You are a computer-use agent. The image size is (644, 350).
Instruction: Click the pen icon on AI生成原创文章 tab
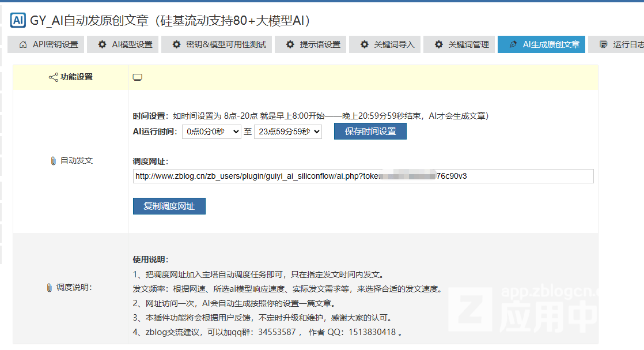[x=513, y=44]
